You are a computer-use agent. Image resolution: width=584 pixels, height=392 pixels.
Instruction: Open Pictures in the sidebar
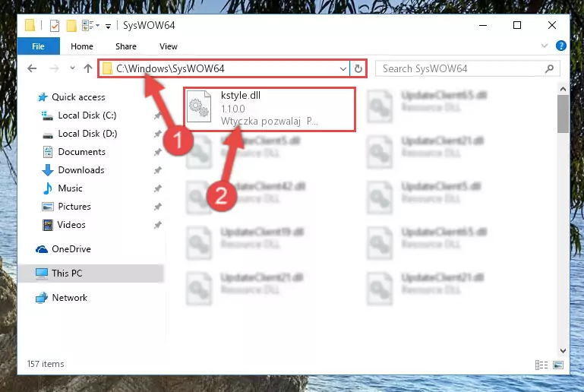[x=66, y=207]
